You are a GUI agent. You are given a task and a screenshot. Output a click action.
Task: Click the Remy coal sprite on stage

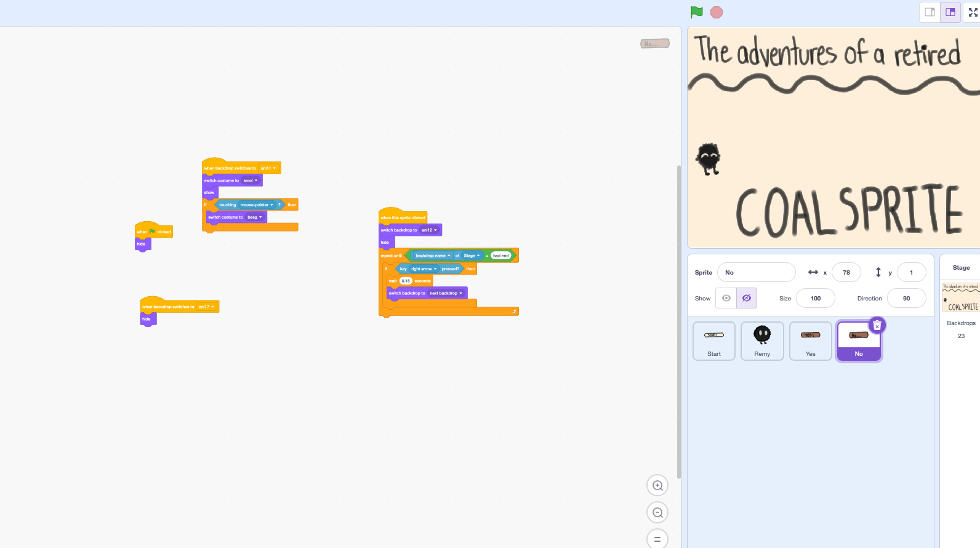pyautogui.click(x=708, y=159)
